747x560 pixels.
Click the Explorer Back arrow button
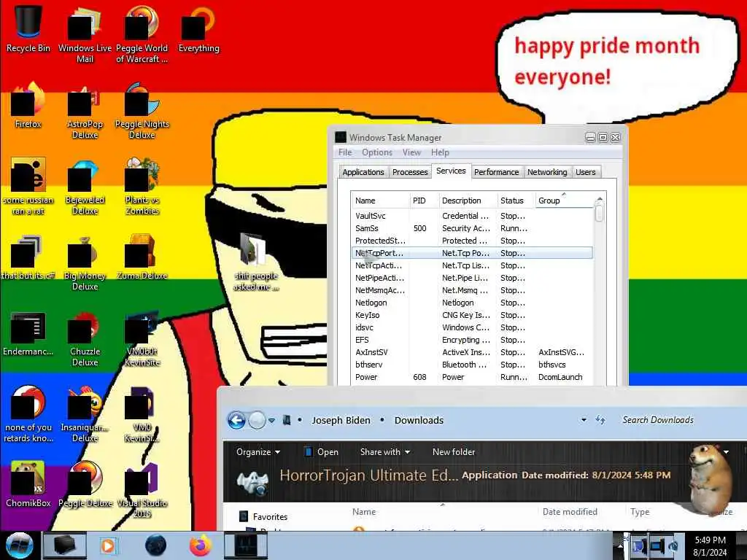236,421
